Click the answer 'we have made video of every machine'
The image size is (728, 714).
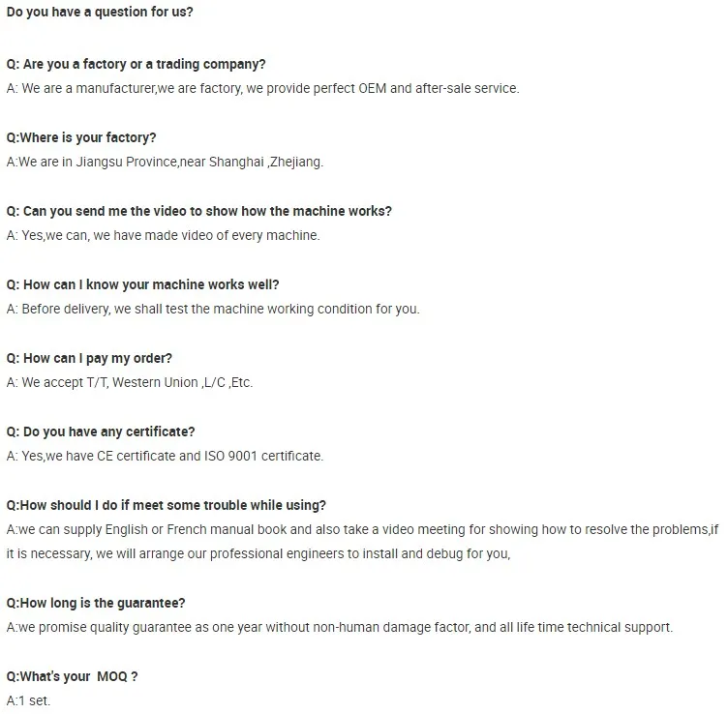(163, 235)
